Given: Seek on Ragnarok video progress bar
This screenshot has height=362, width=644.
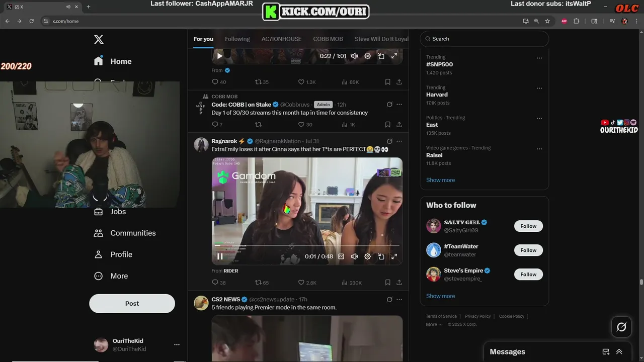Looking at the screenshot, I should point(307,245).
